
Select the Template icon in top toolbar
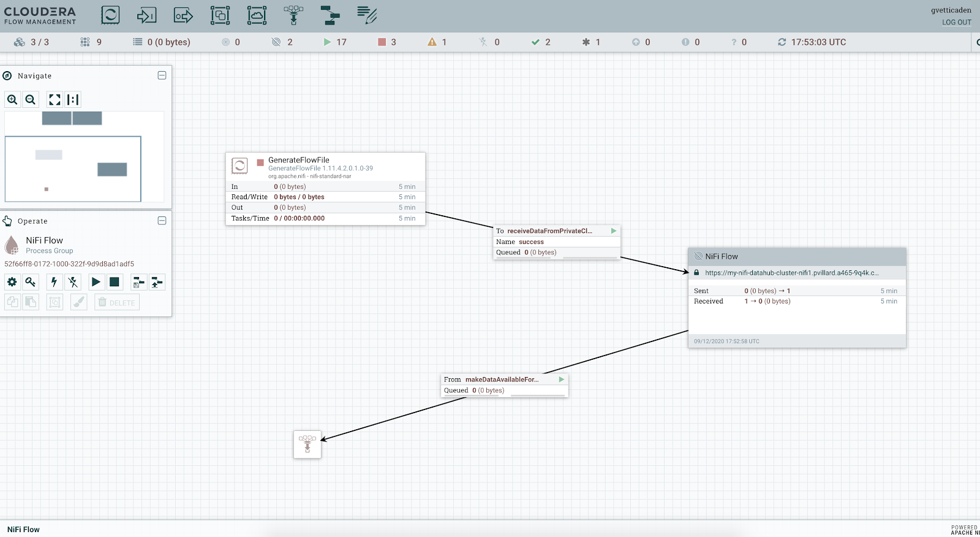click(330, 15)
